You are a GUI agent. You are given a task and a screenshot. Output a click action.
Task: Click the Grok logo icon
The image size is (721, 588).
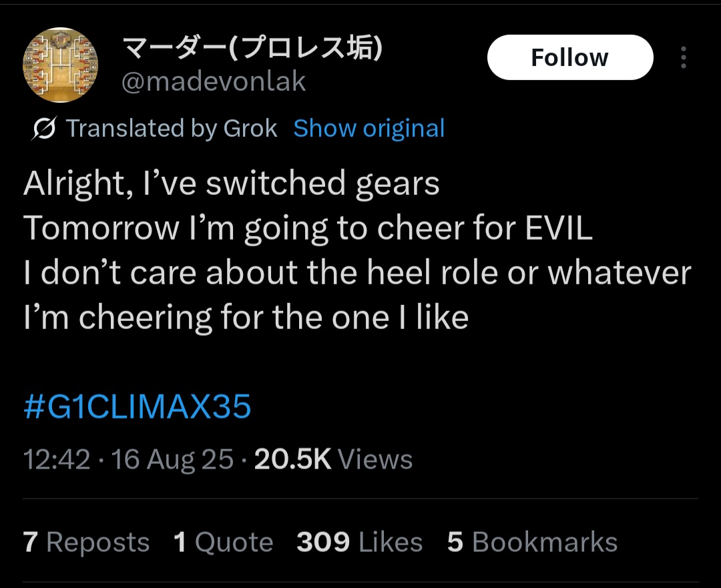coord(44,129)
